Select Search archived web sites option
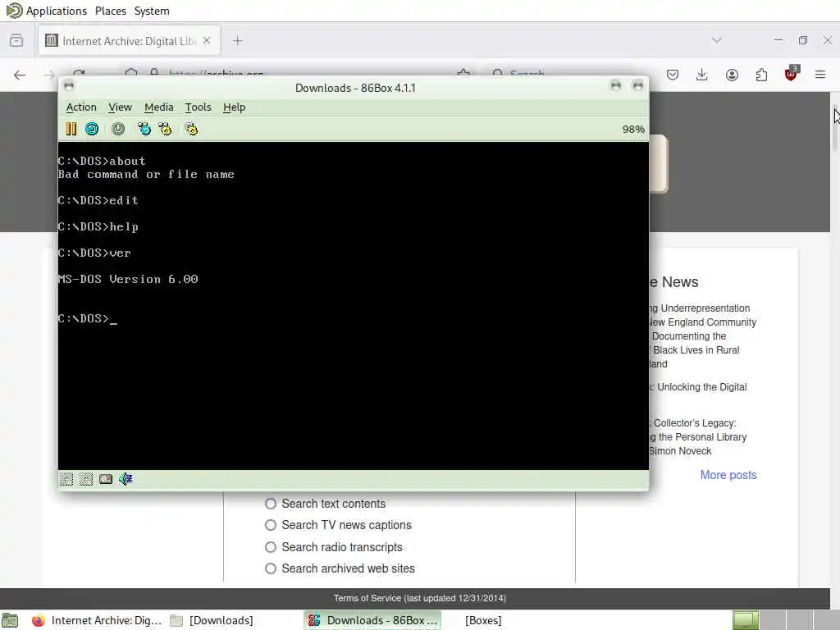This screenshot has height=630, width=840. tap(271, 569)
